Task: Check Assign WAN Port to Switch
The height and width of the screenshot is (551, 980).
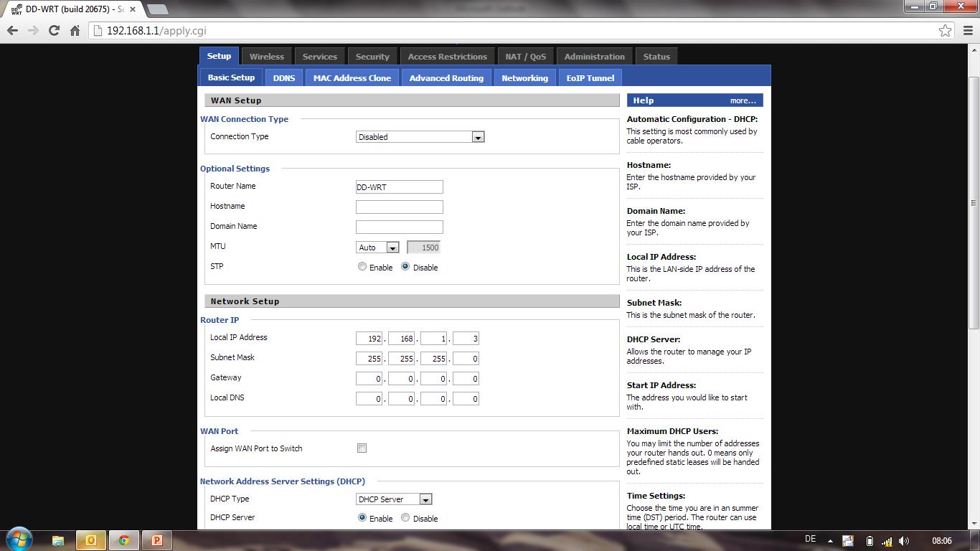Action: tap(362, 448)
